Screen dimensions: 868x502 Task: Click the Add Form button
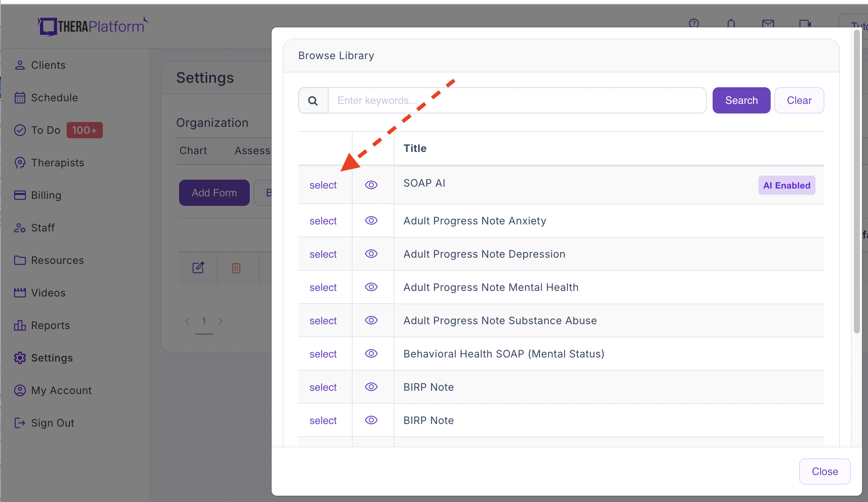(x=214, y=193)
